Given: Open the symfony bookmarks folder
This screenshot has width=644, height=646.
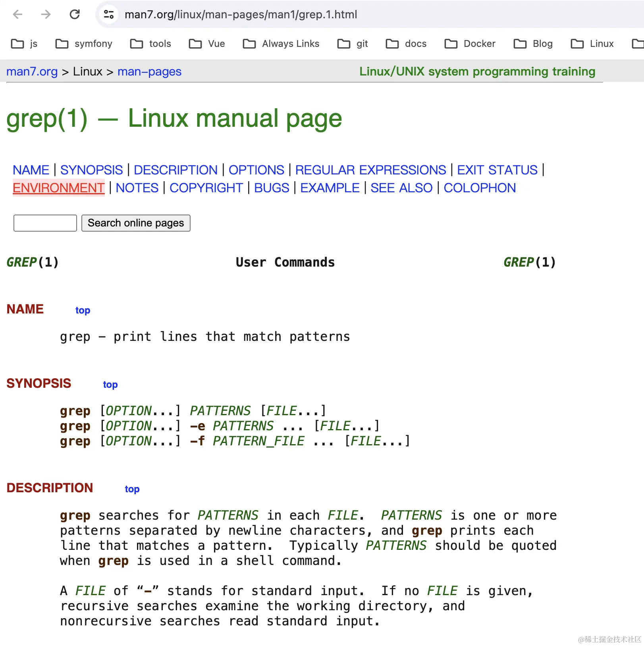Looking at the screenshot, I should [83, 44].
